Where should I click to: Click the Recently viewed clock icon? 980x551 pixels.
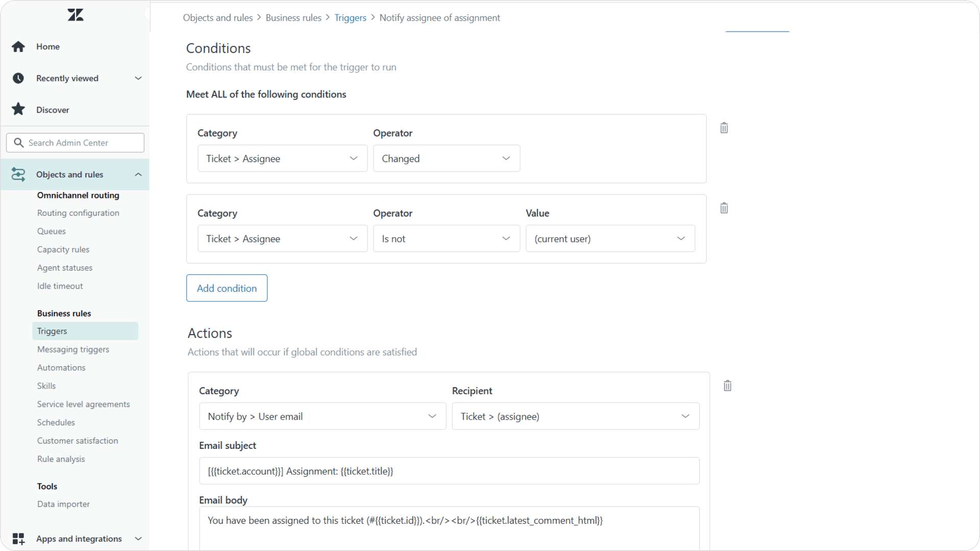18,78
